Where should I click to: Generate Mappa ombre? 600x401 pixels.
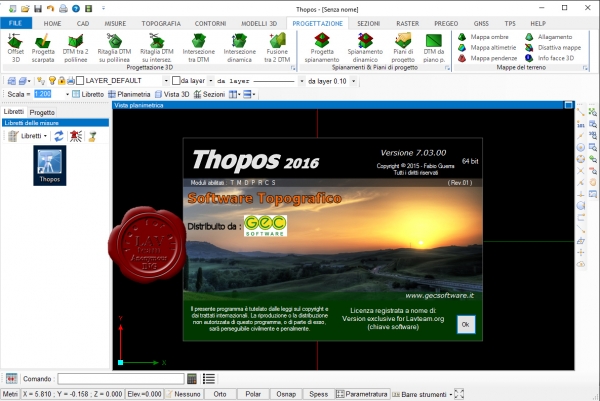coord(483,37)
